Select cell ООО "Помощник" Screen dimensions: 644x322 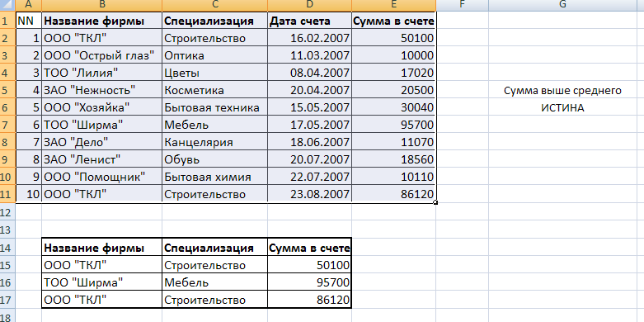102,177
